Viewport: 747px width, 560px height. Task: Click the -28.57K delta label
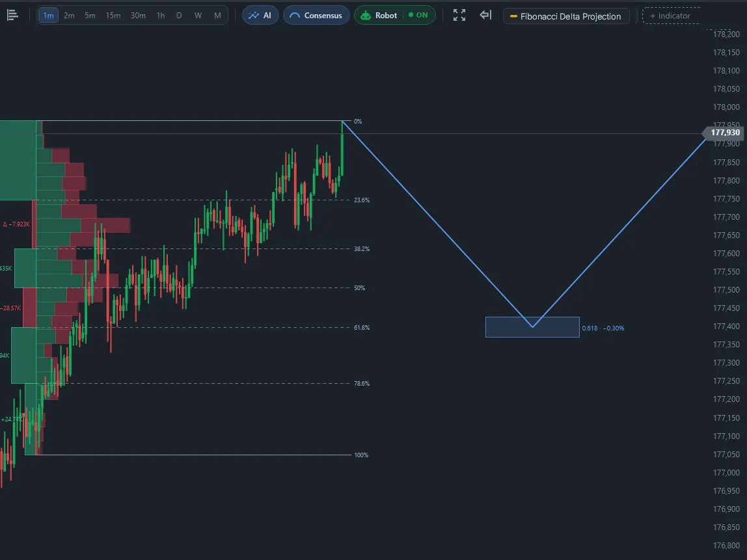(x=10, y=308)
